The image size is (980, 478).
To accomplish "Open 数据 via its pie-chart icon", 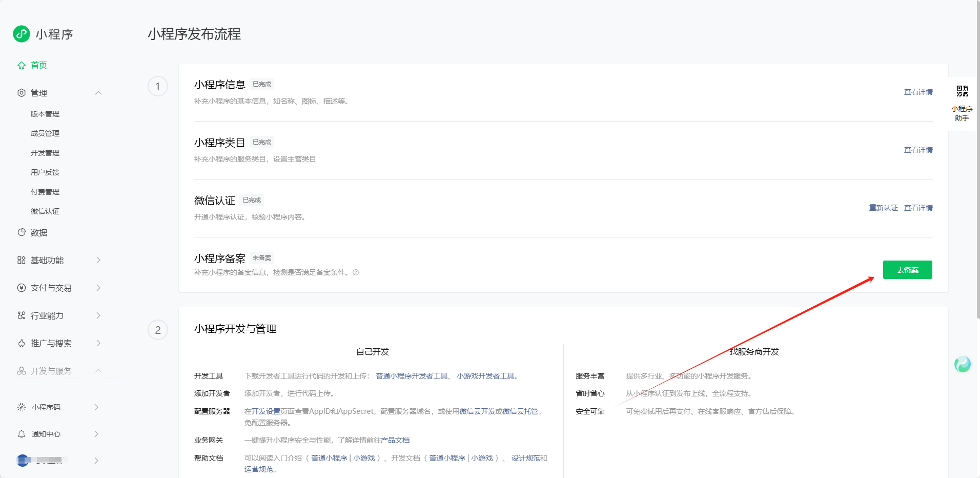I will 21,232.
